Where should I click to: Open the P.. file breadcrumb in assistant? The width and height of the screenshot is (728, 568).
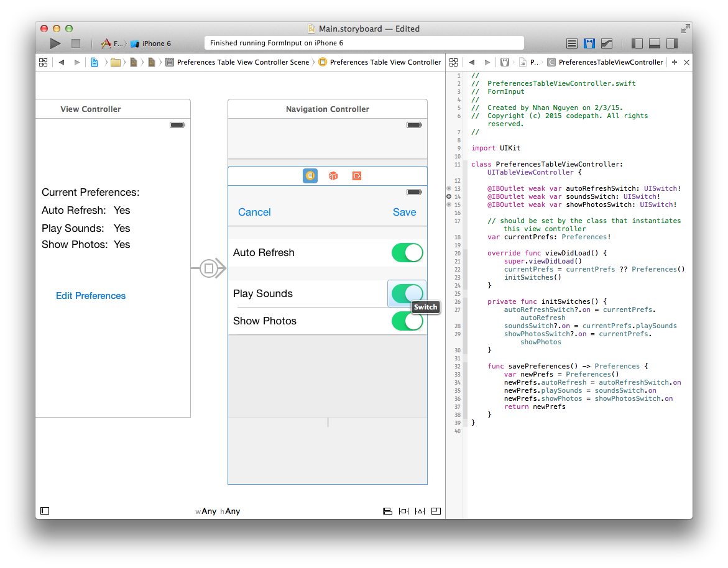(529, 62)
